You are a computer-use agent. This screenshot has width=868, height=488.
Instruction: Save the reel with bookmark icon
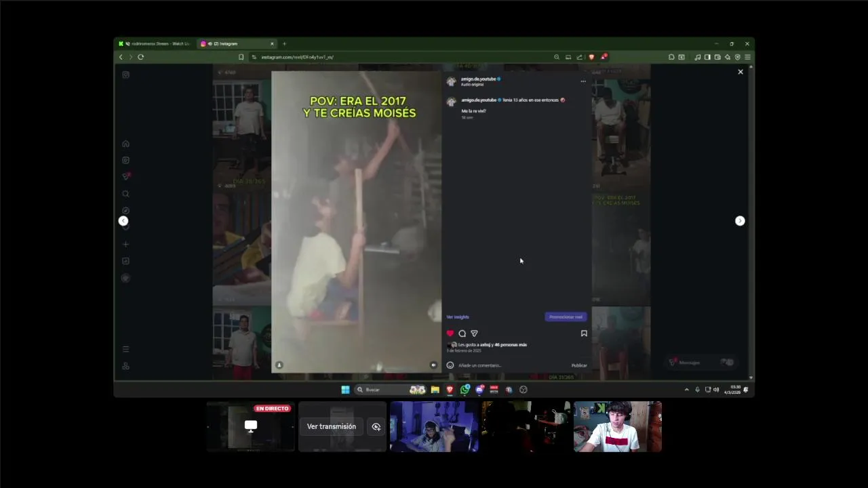coord(584,333)
